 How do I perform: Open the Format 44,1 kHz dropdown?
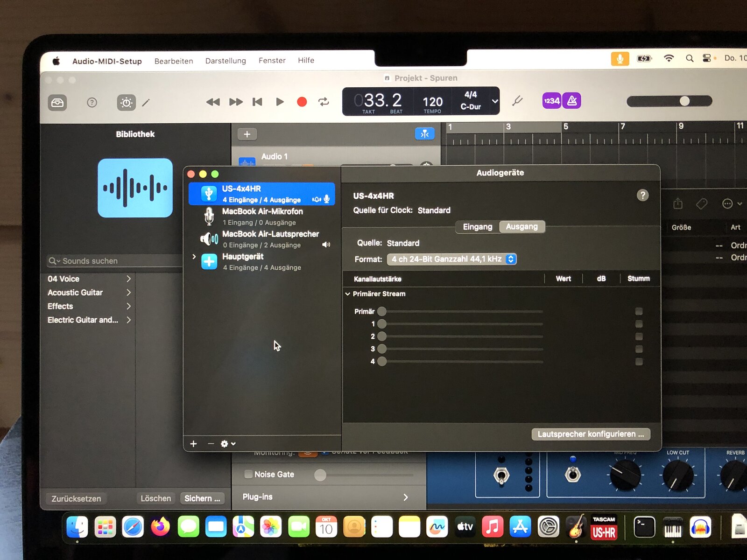pyautogui.click(x=451, y=259)
